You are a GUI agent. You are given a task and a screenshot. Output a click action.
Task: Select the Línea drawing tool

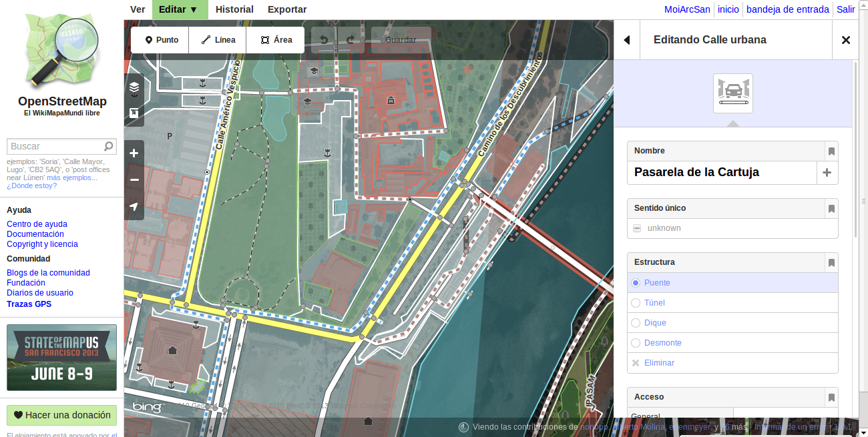[218, 40]
